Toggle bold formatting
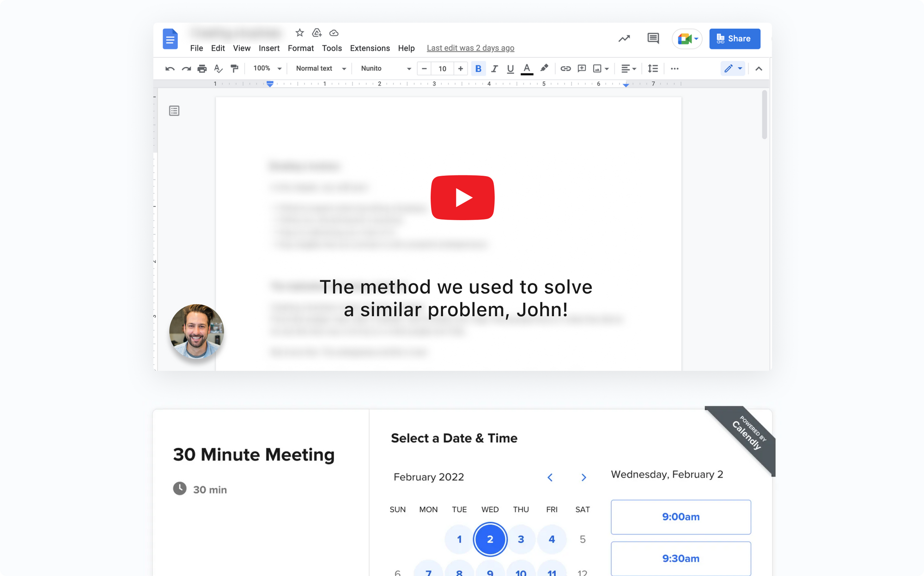This screenshot has width=924, height=576. tap(478, 69)
